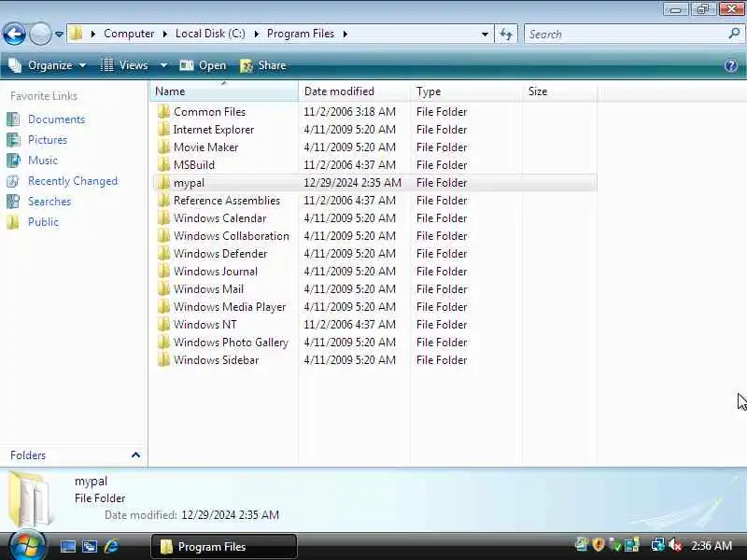
Task: Open the Views dropdown arrow
Action: [163, 65]
